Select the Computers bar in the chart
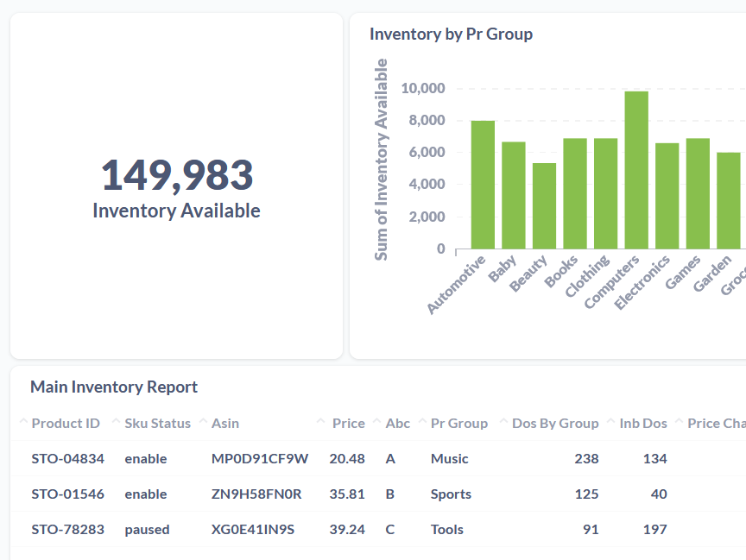Viewport: 746px width, 560px height. click(x=636, y=170)
